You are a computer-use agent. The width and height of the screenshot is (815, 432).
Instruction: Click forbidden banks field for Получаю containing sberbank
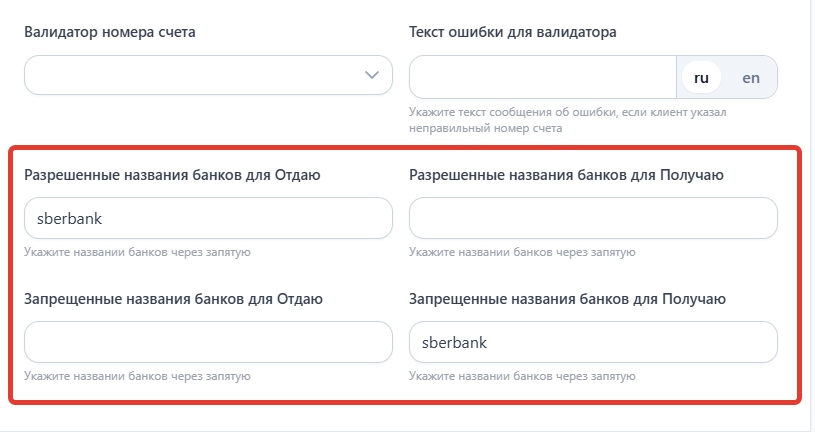594,342
